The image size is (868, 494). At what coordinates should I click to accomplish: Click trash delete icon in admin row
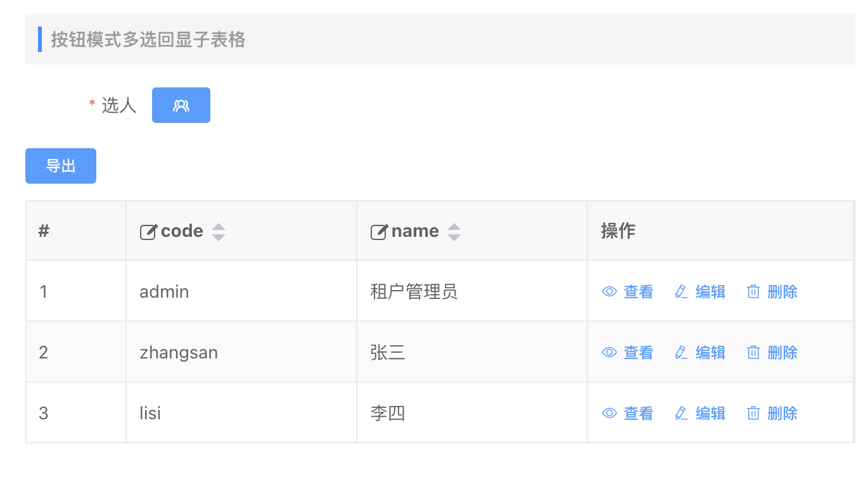pyautogui.click(x=753, y=291)
